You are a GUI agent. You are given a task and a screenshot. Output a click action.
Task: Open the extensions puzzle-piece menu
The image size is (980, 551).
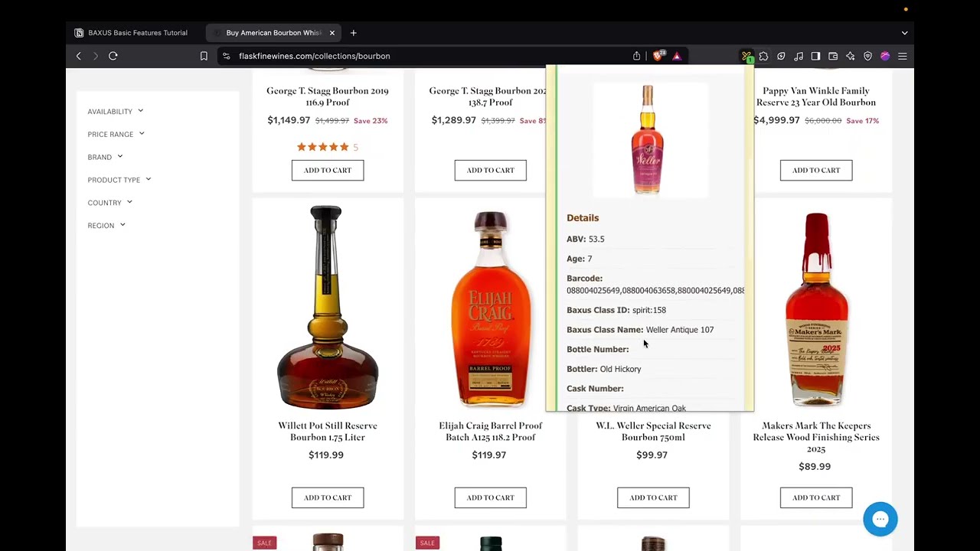coord(763,56)
